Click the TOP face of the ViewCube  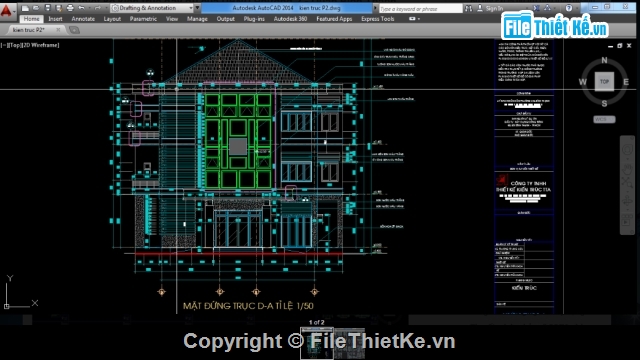604,82
